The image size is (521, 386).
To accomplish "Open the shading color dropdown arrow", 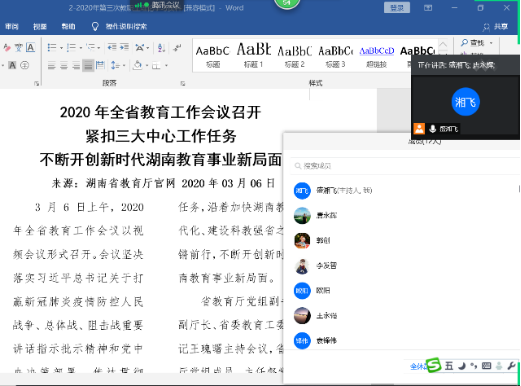I will (146, 65).
